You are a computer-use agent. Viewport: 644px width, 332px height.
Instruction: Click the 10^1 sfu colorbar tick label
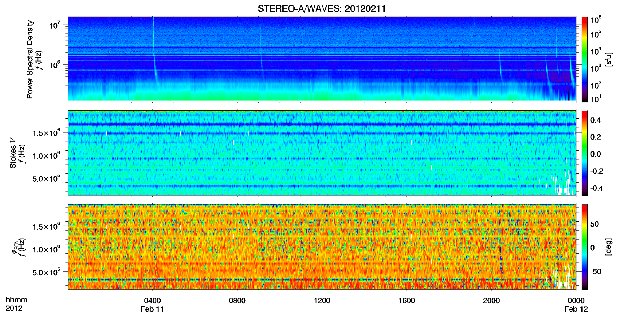point(596,99)
